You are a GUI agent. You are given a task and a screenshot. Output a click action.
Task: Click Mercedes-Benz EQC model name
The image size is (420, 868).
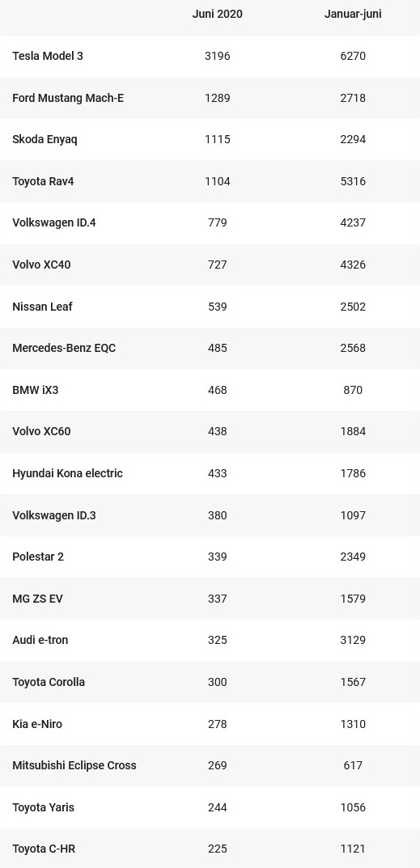click(x=64, y=348)
